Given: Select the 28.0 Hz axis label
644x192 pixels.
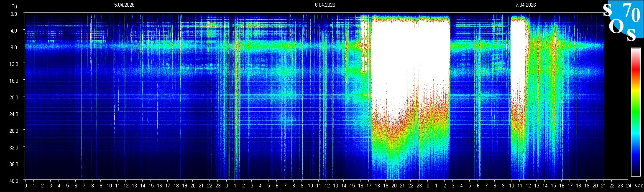Looking at the screenshot, I should click(x=15, y=130).
